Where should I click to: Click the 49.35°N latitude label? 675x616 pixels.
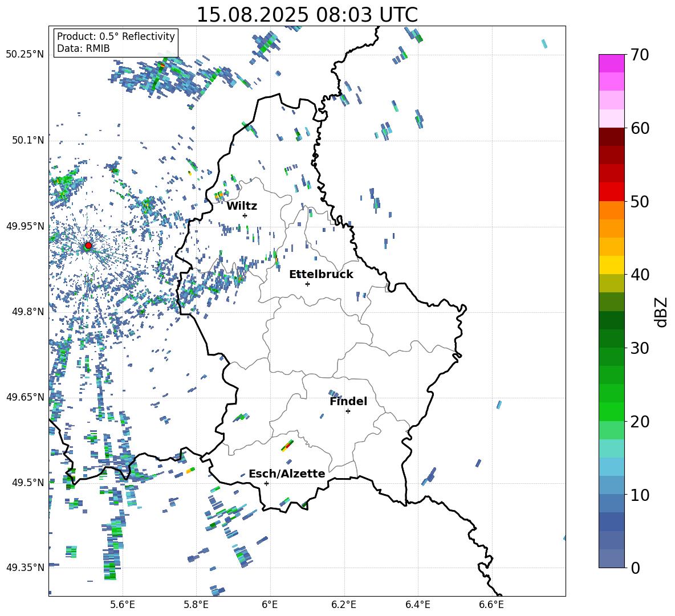coord(25,568)
